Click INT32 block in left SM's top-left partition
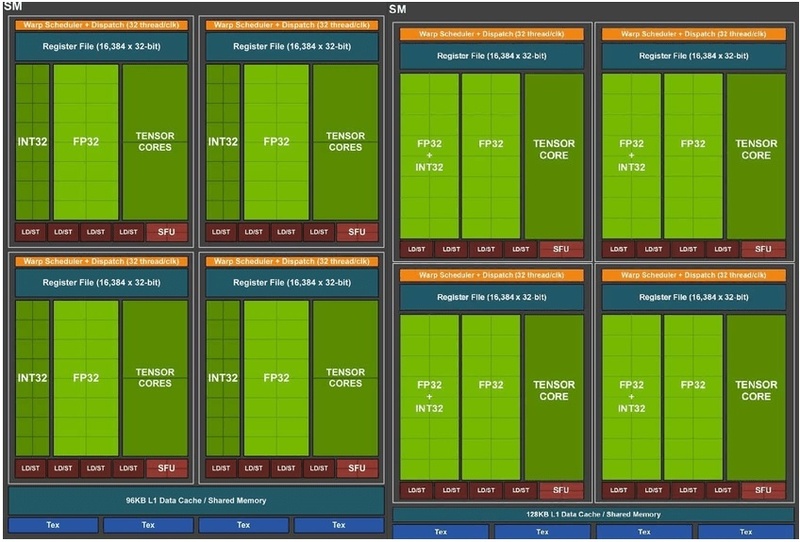The height and width of the screenshot is (542, 800). tap(33, 142)
